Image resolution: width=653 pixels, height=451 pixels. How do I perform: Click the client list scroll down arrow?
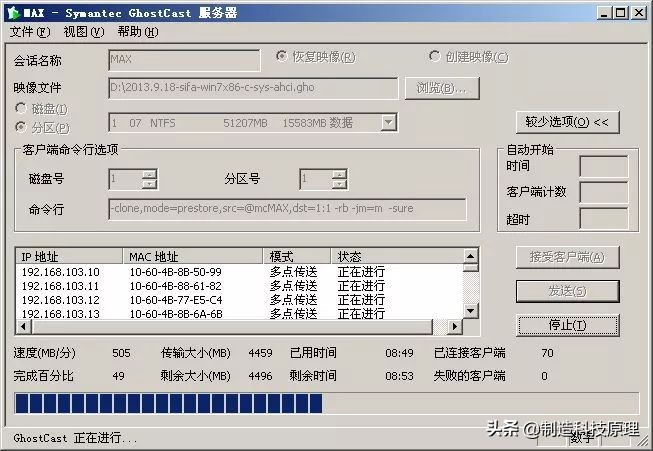[x=470, y=311]
